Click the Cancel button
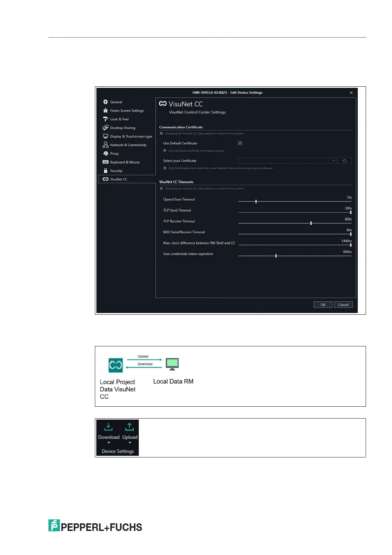Image resolution: width=392 pixels, height=555 pixels. pyautogui.click(x=343, y=305)
